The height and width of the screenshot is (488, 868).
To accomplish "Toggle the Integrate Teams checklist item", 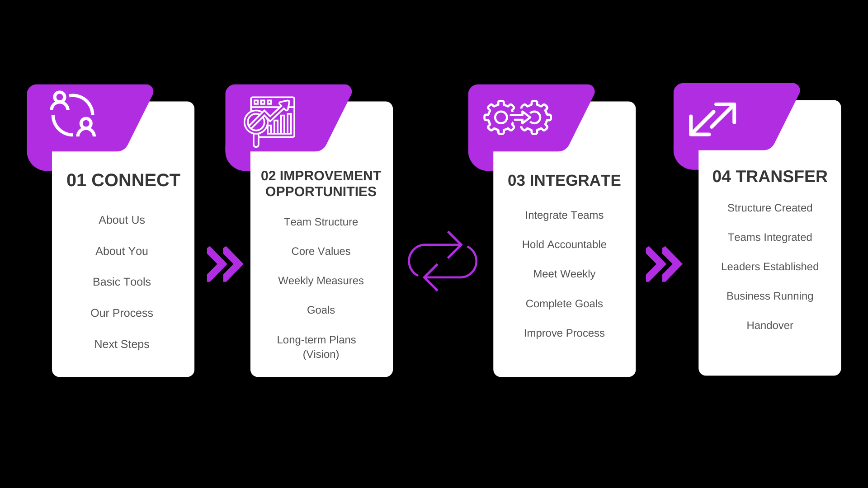I will pyautogui.click(x=564, y=215).
